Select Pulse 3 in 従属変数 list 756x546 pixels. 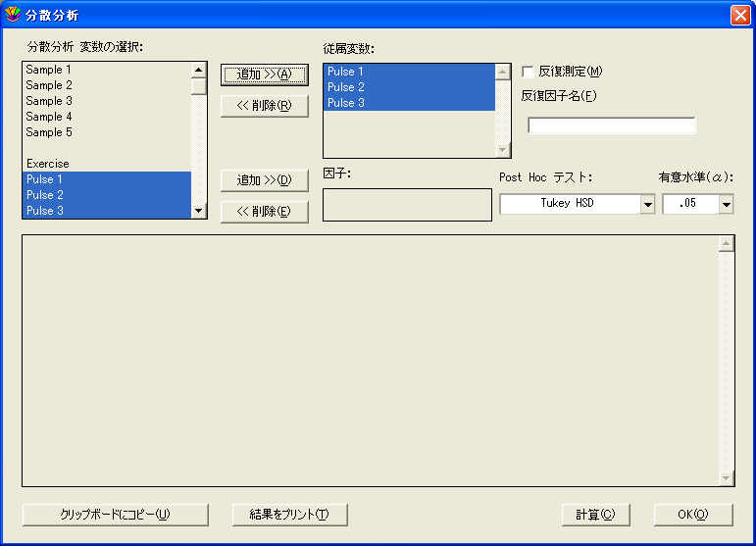[x=409, y=103]
